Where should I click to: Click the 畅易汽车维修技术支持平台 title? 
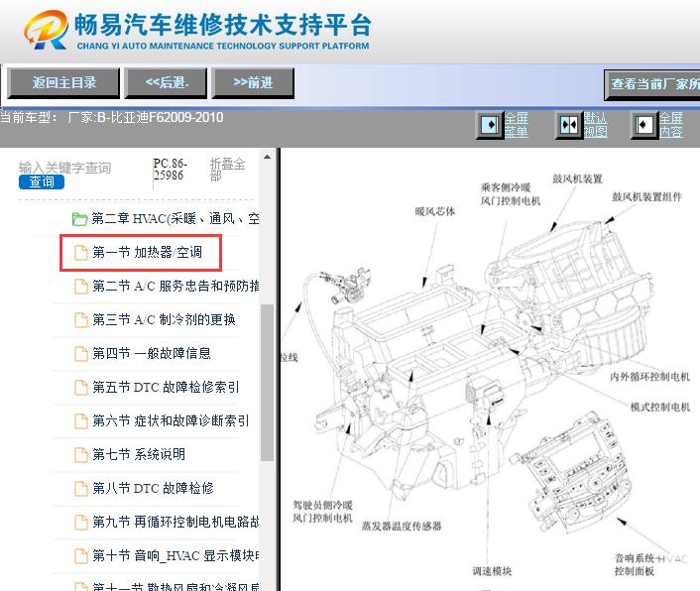pos(223,25)
